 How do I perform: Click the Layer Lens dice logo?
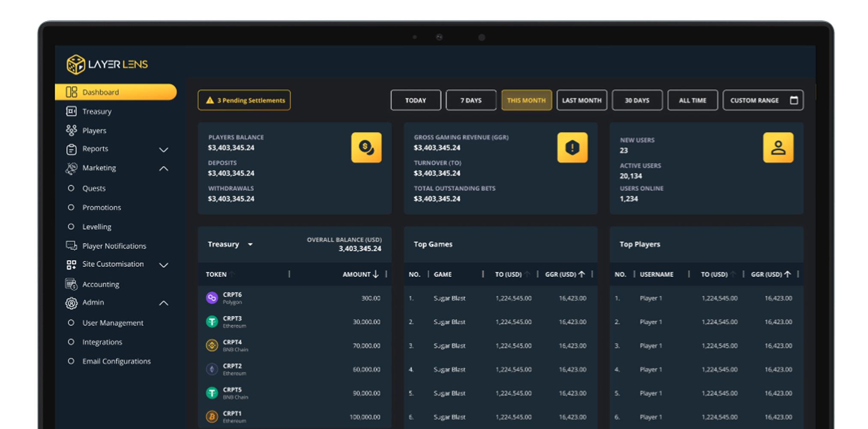tap(76, 65)
